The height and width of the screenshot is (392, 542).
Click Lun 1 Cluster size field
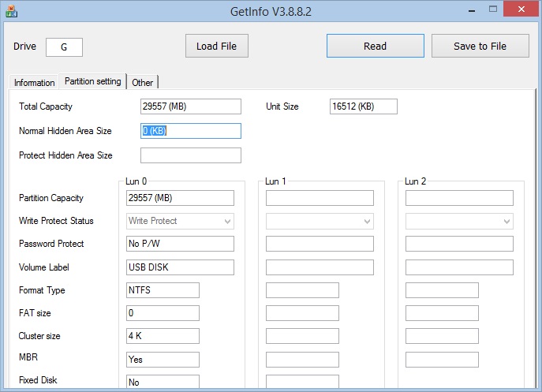302,336
